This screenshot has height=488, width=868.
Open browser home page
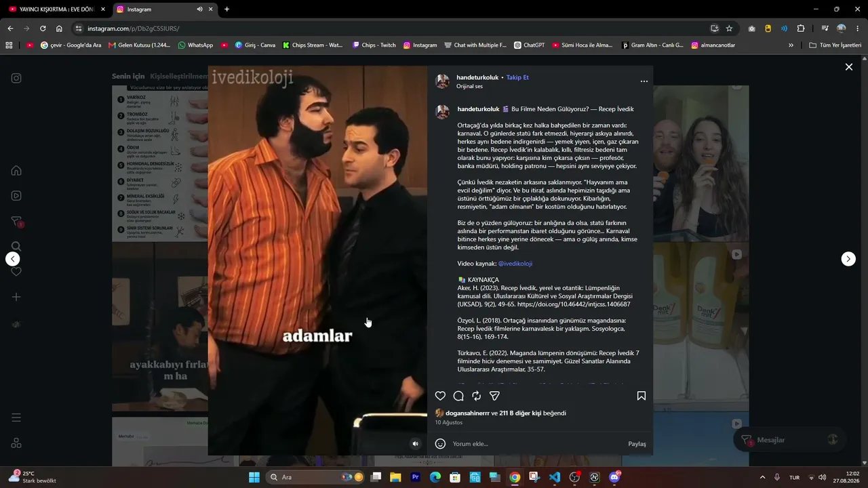point(59,28)
